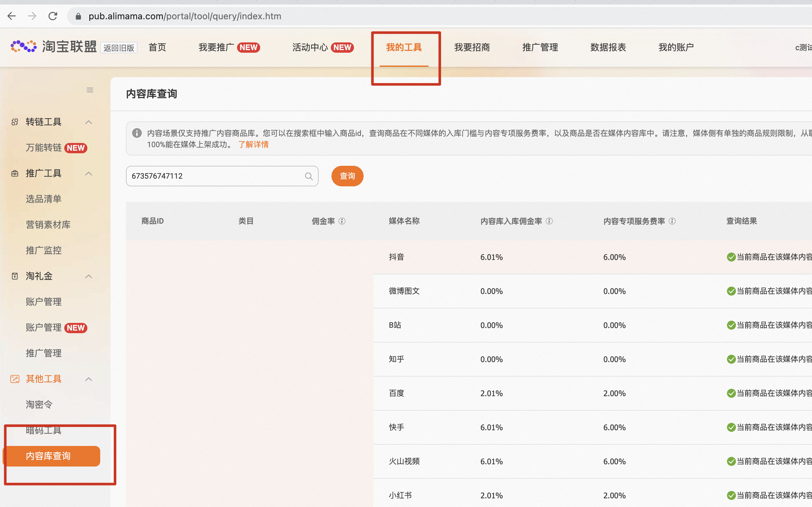
Task: Select the 转链工具 chain-link icon in sidebar
Action: 14,122
